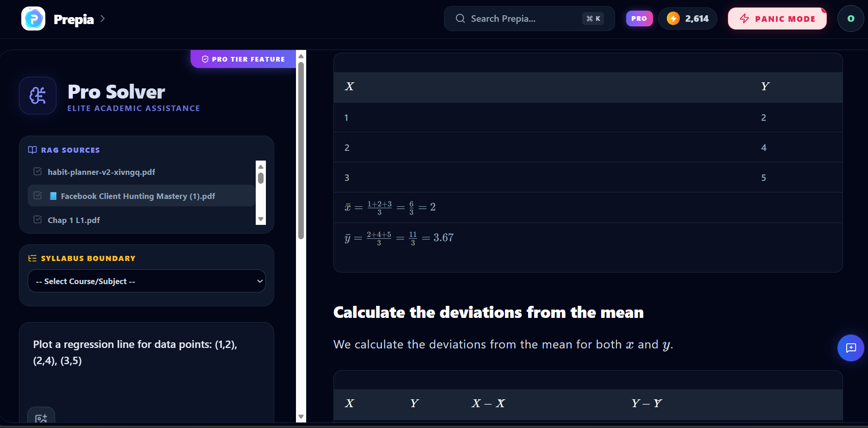The image size is (868, 428).
Task: Open the floating chat message button
Action: point(851,348)
